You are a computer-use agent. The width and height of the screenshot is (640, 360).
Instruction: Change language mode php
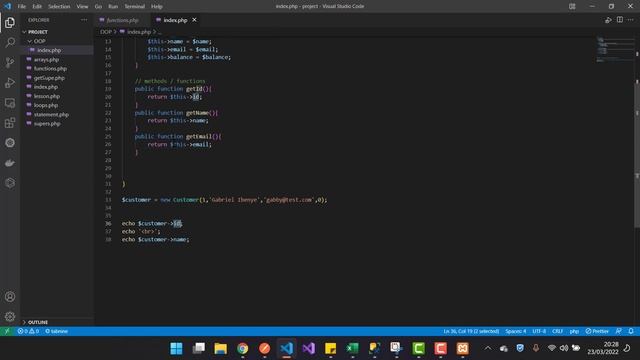(574, 331)
